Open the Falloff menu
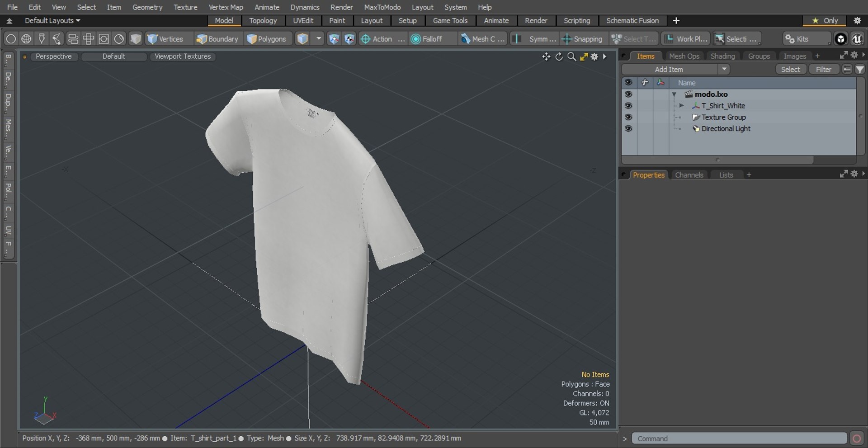This screenshot has height=448, width=868. 432,39
